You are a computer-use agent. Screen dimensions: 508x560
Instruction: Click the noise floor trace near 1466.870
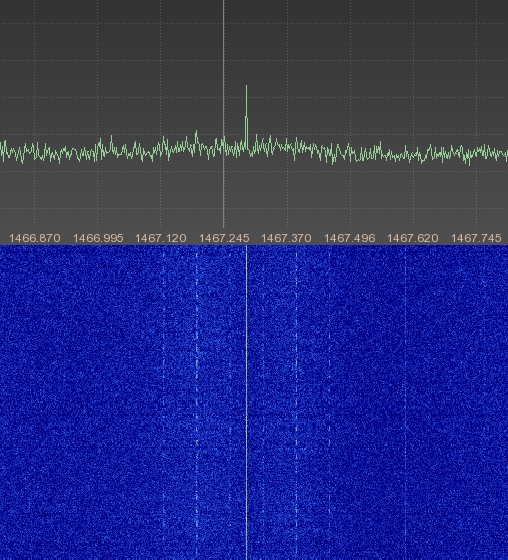coord(35,152)
